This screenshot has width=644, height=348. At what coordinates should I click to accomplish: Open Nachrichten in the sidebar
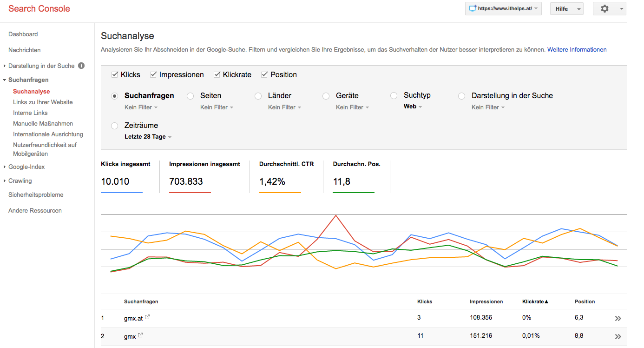click(x=25, y=50)
